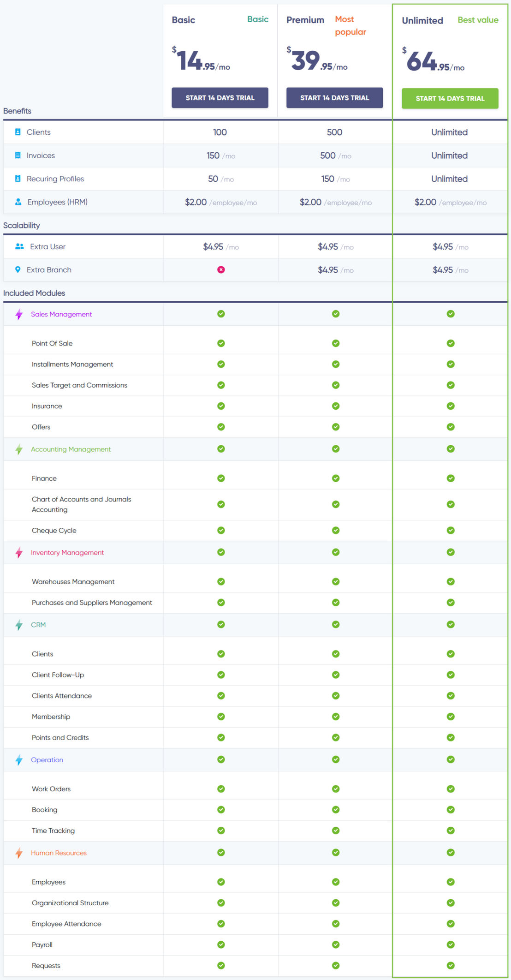Open the Human Resources module link

click(59, 853)
